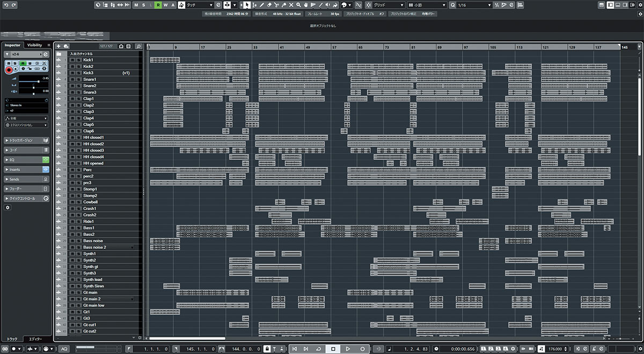Image resolution: width=644 pixels, height=354 pixels.
Task: Click the iterative quantize icon
Action: coord(497,5)
